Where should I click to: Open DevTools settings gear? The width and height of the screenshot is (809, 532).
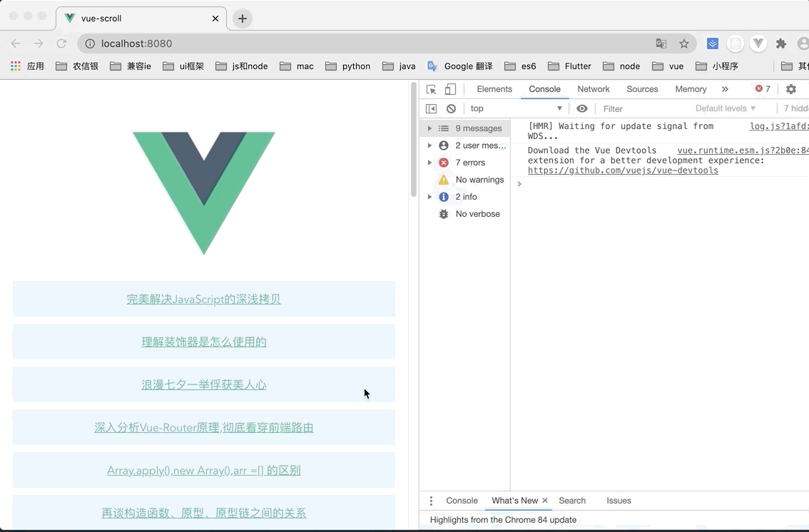point(791,89)
